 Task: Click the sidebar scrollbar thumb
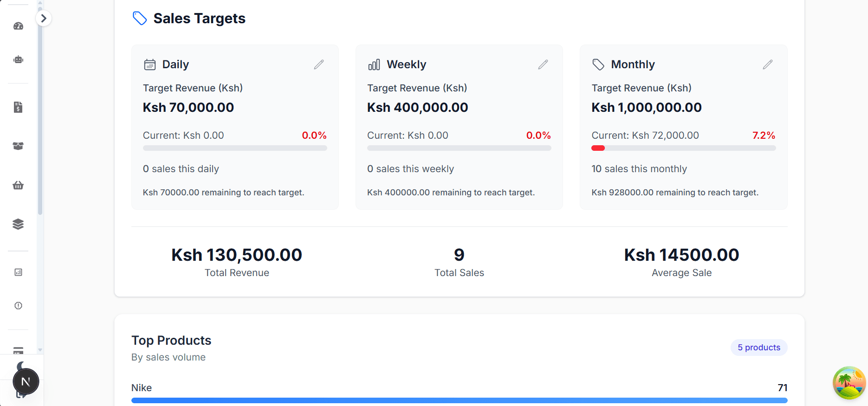[40, 111]
